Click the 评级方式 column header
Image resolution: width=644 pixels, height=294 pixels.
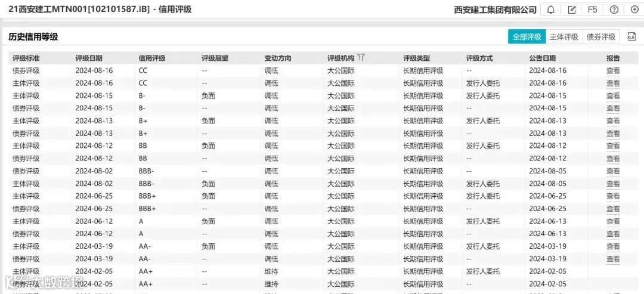tap(479, 58)
